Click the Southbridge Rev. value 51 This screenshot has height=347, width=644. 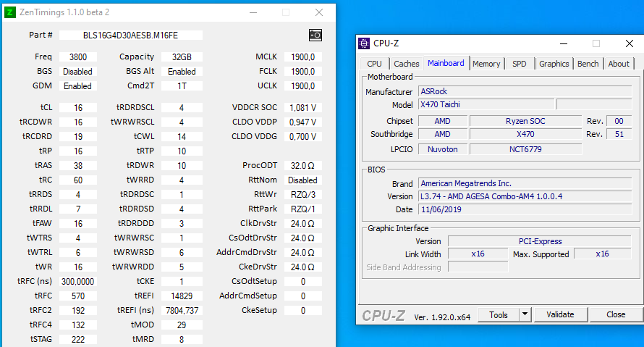[619, 134]
